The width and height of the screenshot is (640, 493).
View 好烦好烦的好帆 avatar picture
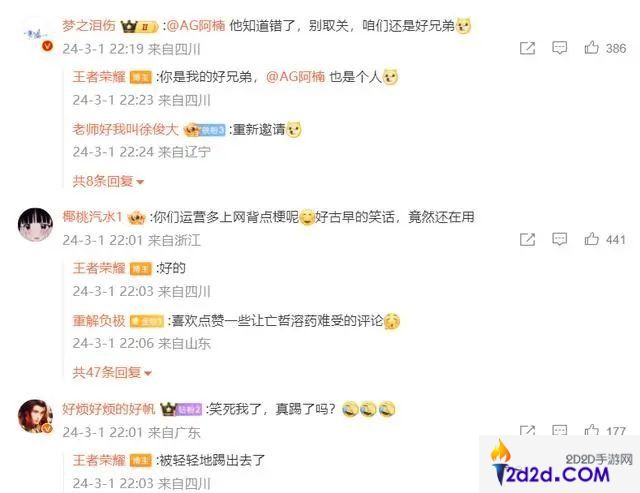(36, 416)
